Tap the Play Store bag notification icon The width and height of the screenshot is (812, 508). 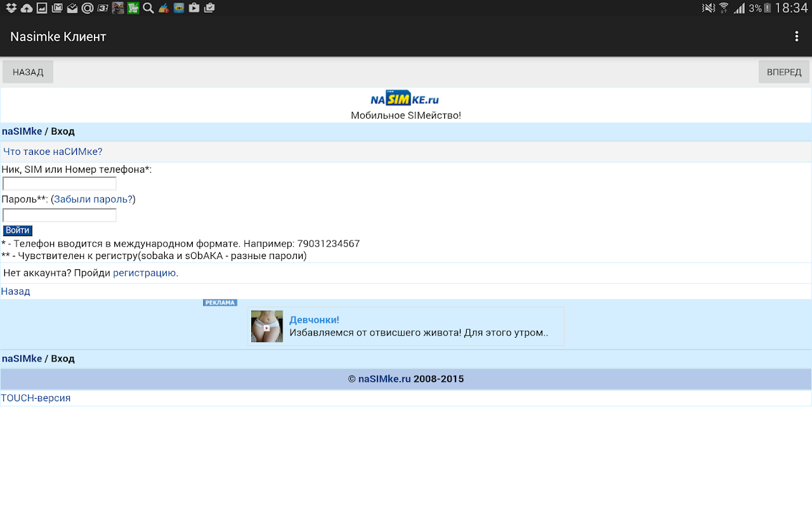194,8
